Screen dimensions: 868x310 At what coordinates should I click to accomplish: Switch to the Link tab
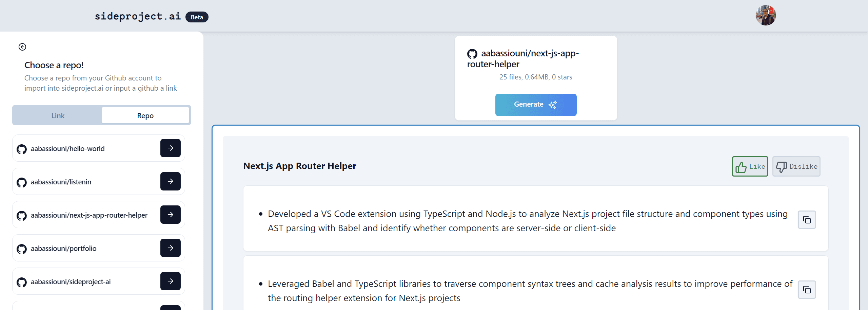[58, 115]
